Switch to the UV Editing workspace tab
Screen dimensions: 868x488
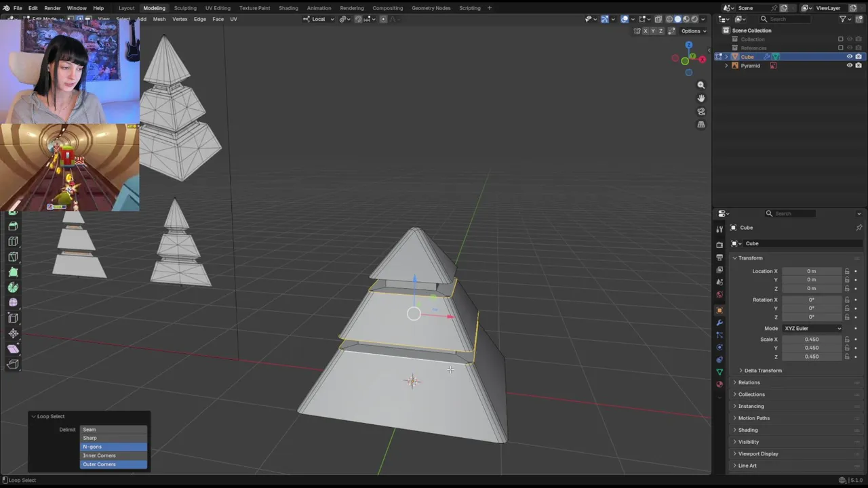[x=218, y=8]
